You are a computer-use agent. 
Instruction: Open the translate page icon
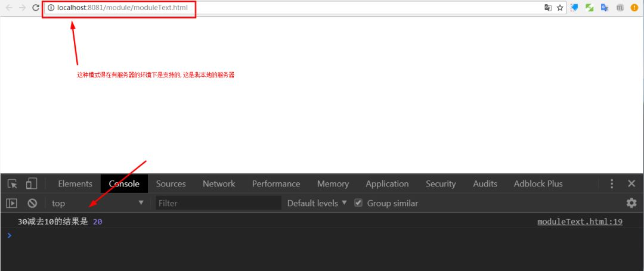[x=548, y=7]
